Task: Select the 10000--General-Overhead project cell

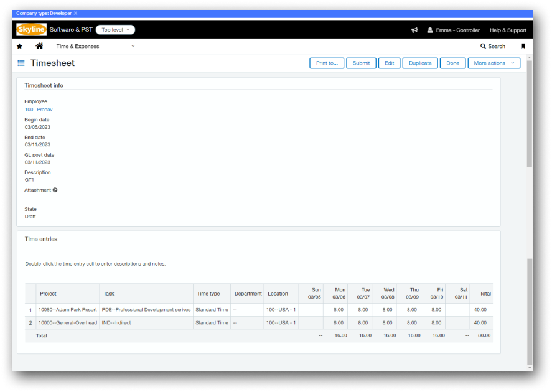Action: pyautogui.click(x=68, y=323)
